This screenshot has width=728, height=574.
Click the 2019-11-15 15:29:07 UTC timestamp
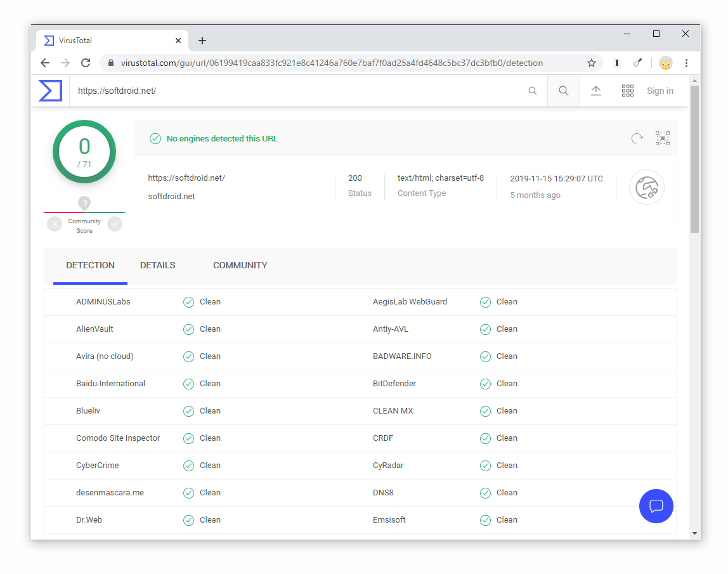[557, 179]
